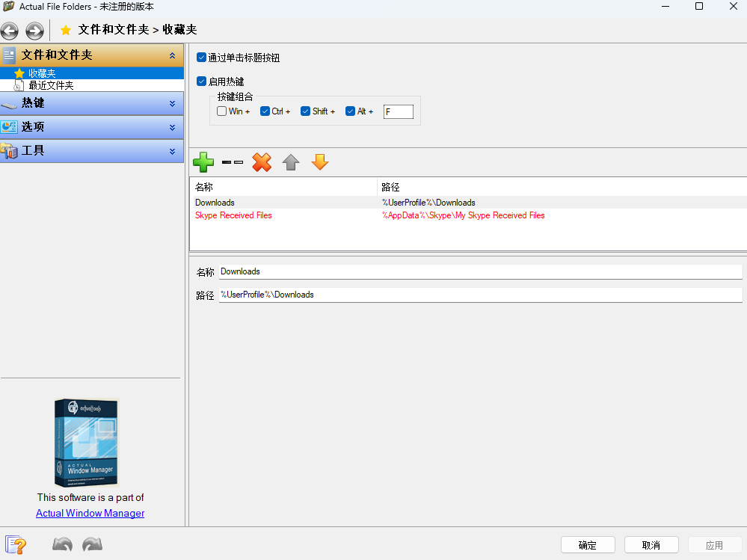
Task: Select the Downloads row in the list
Action: (468, 203)
